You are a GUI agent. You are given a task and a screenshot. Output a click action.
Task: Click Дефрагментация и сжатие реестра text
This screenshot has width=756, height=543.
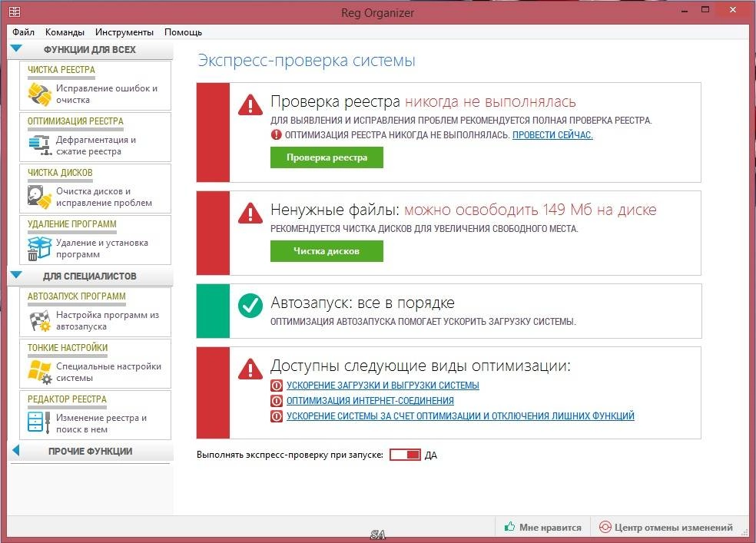96,145
